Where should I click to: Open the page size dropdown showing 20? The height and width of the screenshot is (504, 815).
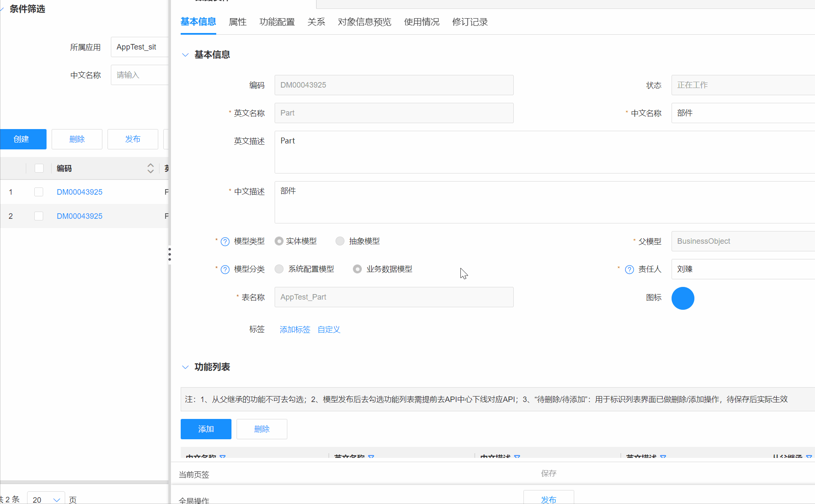coord(45,498)
